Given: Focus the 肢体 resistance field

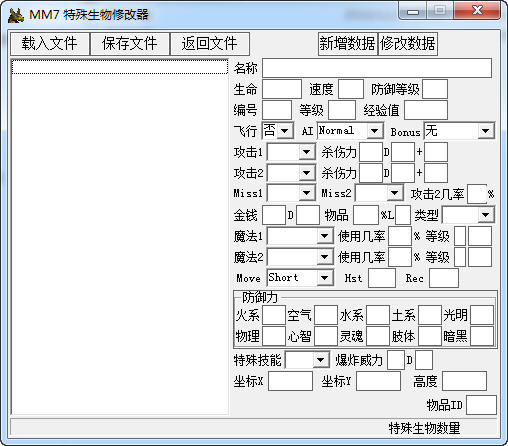Looking at the screenshot, I should 430,336.
